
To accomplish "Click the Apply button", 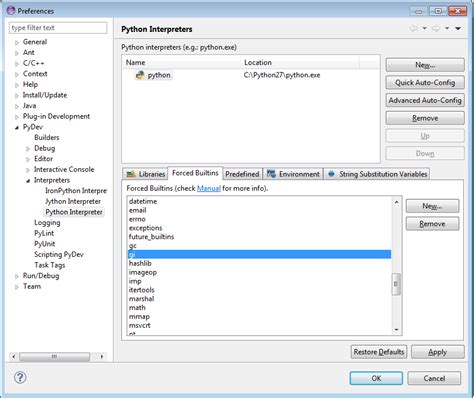I will [x=438, y=352].
